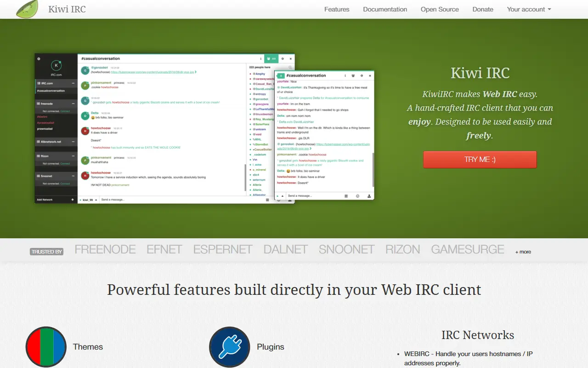Open the Open Source nav item
This screenshot has width=588, height=368.
[x=440, y=9]
